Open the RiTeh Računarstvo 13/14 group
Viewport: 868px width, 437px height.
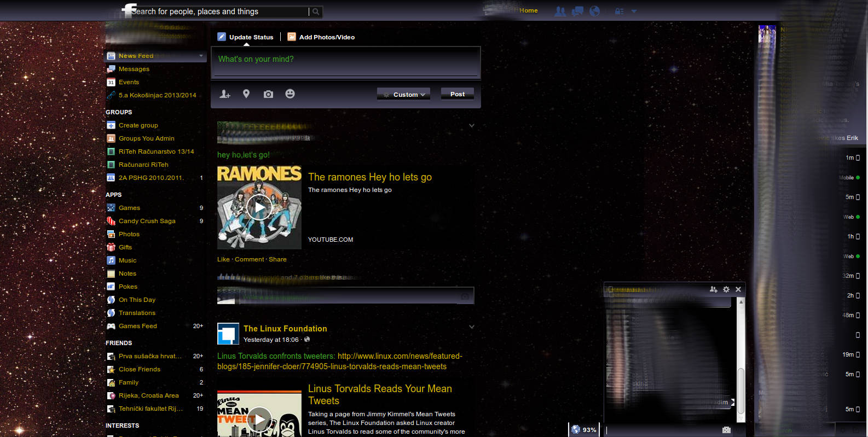pyautogui.click(x=155, y=152)
